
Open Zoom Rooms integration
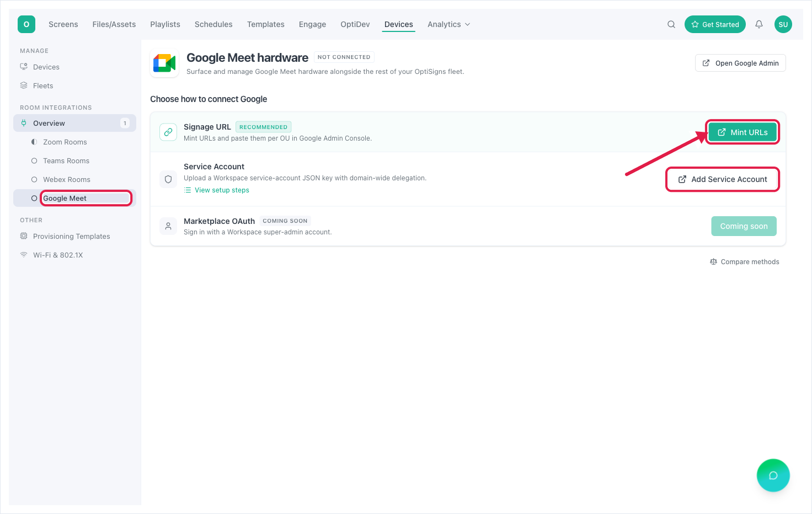click(x=74, y=142)
